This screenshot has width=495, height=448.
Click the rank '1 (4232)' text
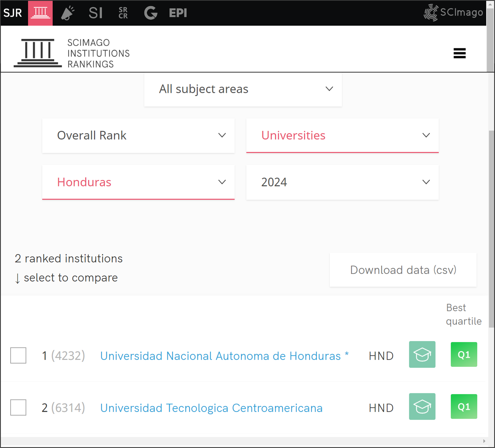point(63,356)
